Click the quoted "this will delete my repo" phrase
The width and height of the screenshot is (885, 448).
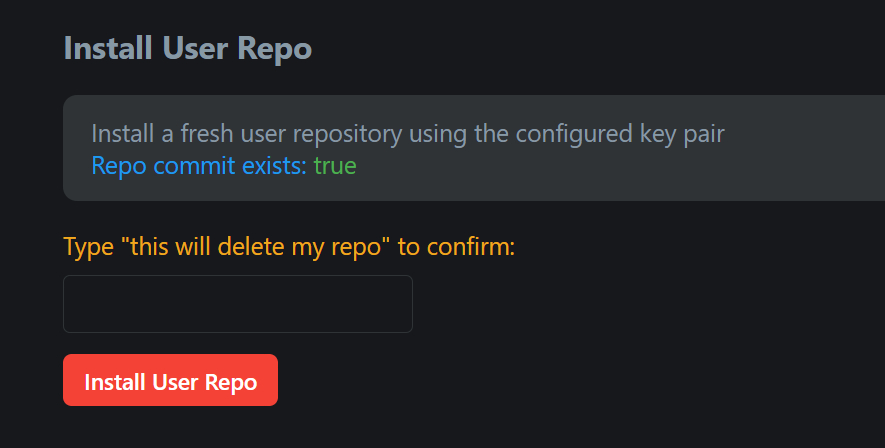[257, 246]
